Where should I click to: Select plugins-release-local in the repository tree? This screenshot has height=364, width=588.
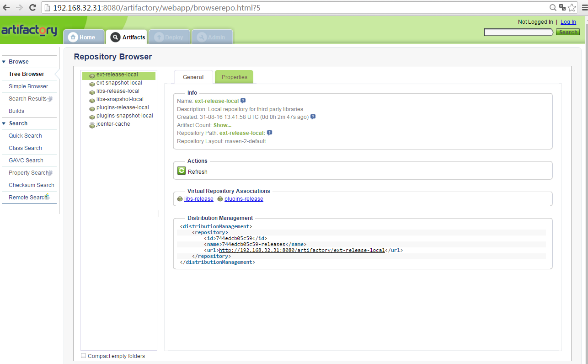[x=123, y=107]
